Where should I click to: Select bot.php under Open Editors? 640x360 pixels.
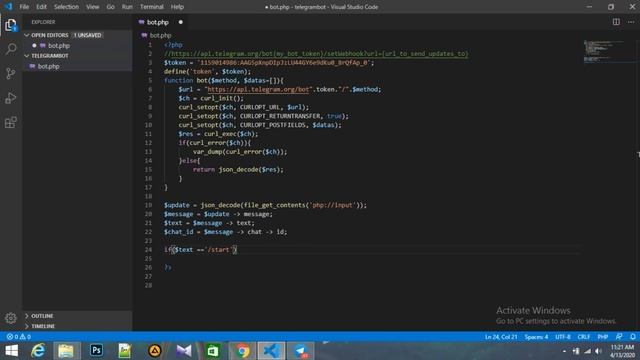(77, 46)
